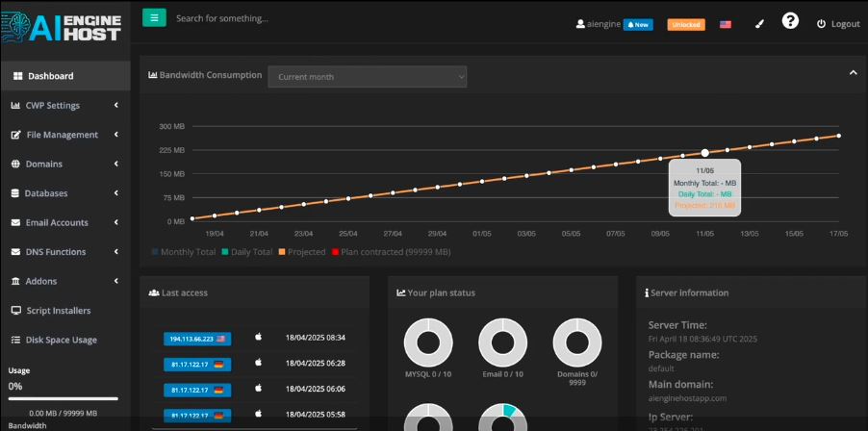
Task: Click the Addons building icon
Action: [15, 281]
